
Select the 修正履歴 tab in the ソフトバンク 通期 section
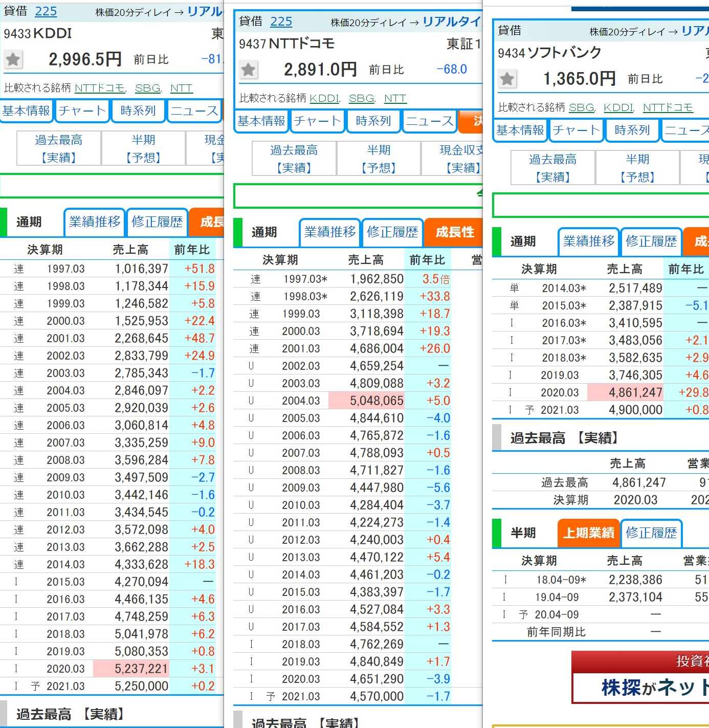(651, 241)
